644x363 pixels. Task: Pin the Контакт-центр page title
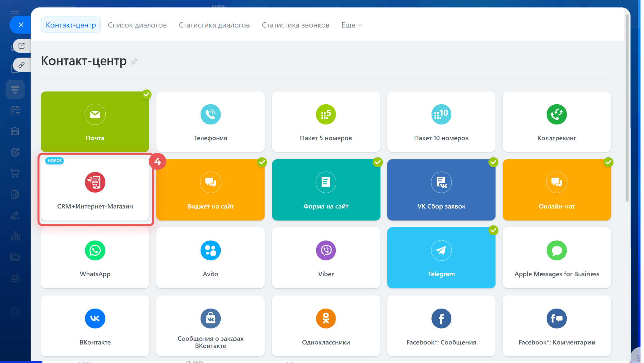coord(134,62)
